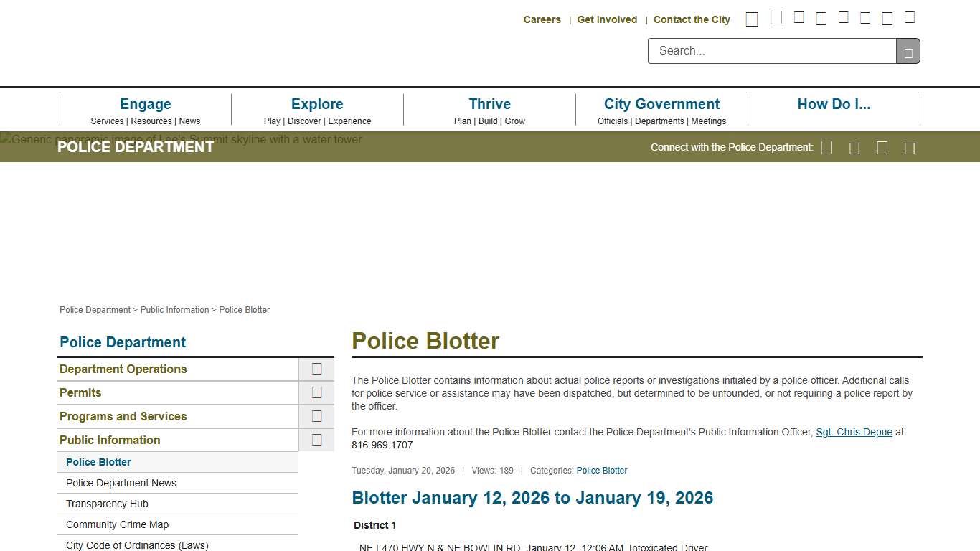This screenshot has width=980, height=551.
Task: Collapse the Public Information submenu
Action: 316,440
